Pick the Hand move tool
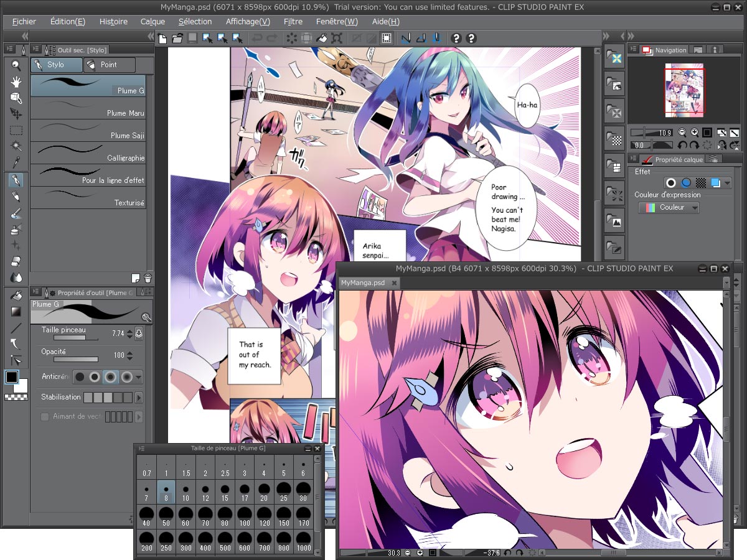This screenshot has width=747, height=560. [x=16, y=82]
